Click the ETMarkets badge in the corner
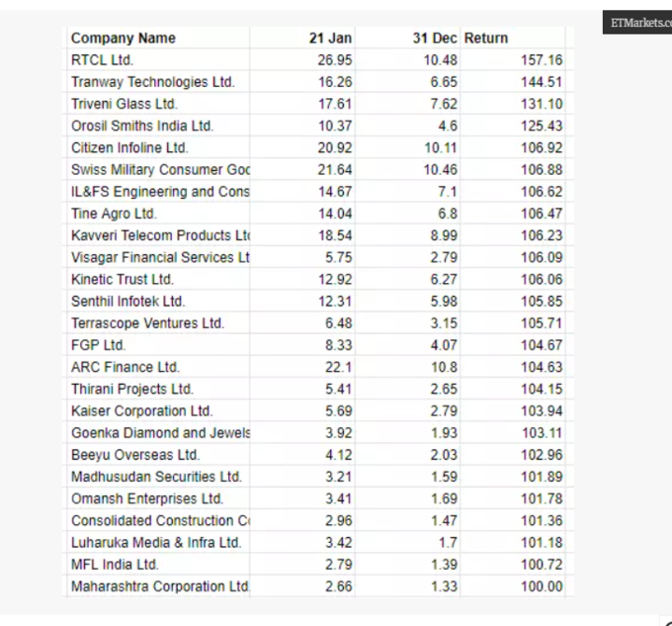Image resolution: width=672 pixels, height=626 pixels. (x=637, y=23)
